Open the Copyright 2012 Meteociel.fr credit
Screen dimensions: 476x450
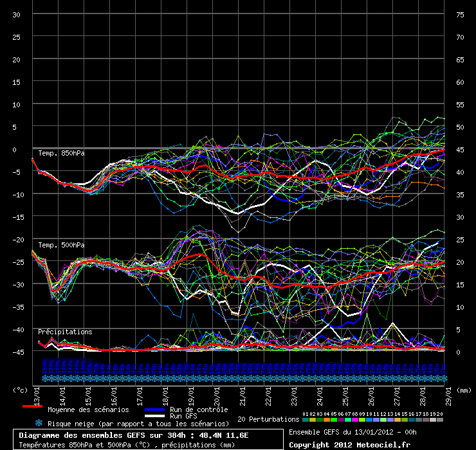349,445
